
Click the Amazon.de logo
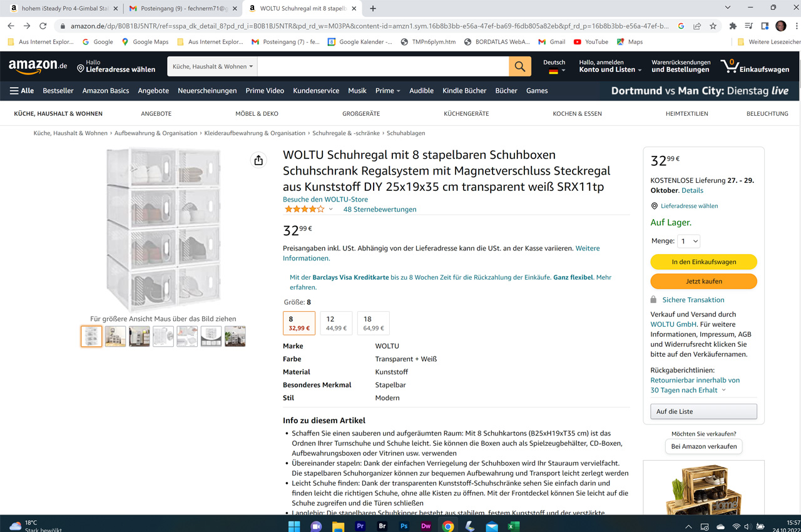point(38,66)
